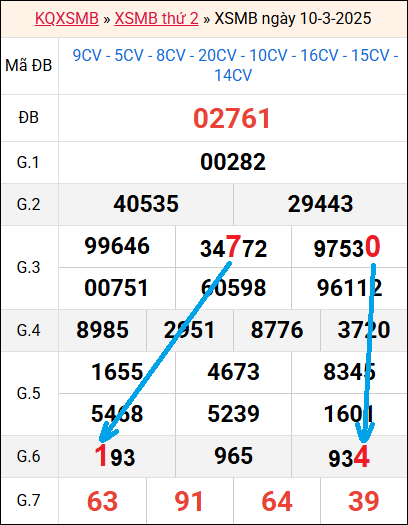Image resolution: width=408 pixels, height=525 pixels.
Task: Click G.6 number 934 with red 4
Action: (349, 457)
